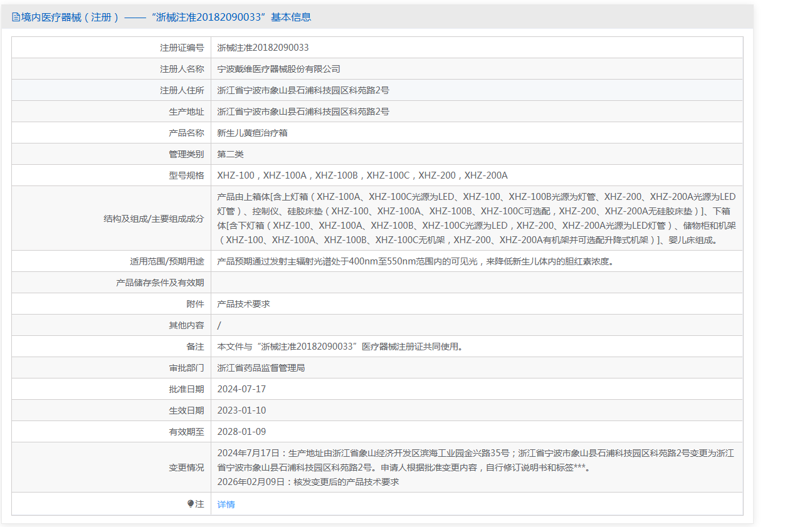Select product name 新生儿黄疸治疗箱
The image size is (812, 527).
252,133
